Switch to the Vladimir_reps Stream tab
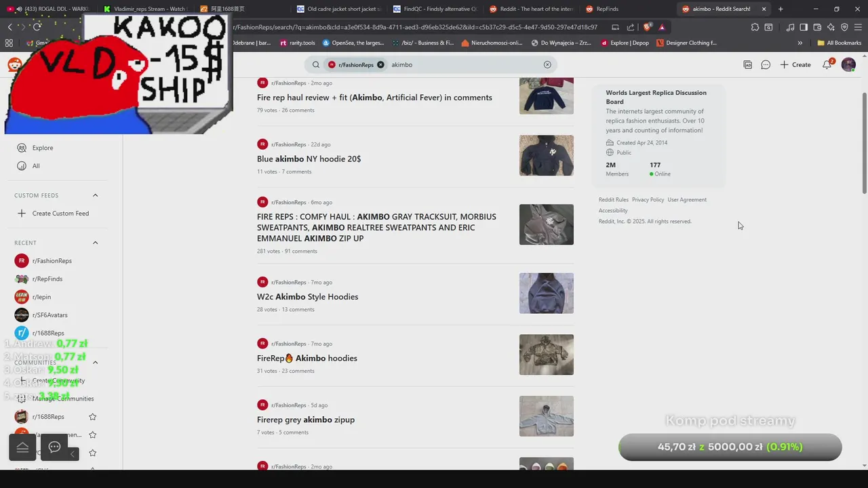Screen dimensions: 868x488 (144, 9)
